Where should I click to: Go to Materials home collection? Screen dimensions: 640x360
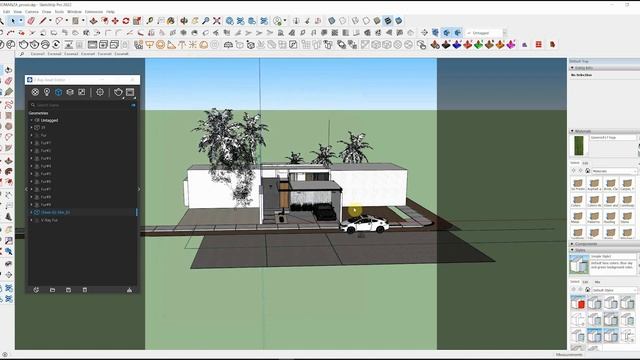coord(587,171)
